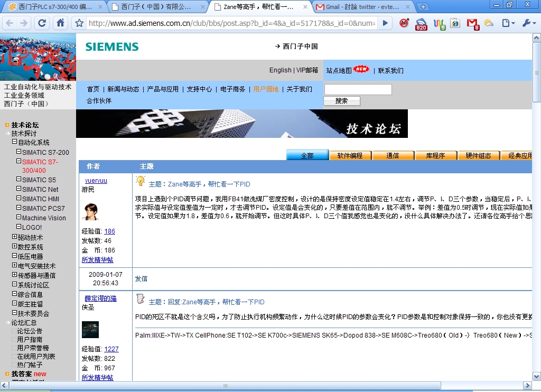The height and width of the screenshot is (392, 541).
Task: Open SIMATIC HMI forum section
Action: point(41,199)
